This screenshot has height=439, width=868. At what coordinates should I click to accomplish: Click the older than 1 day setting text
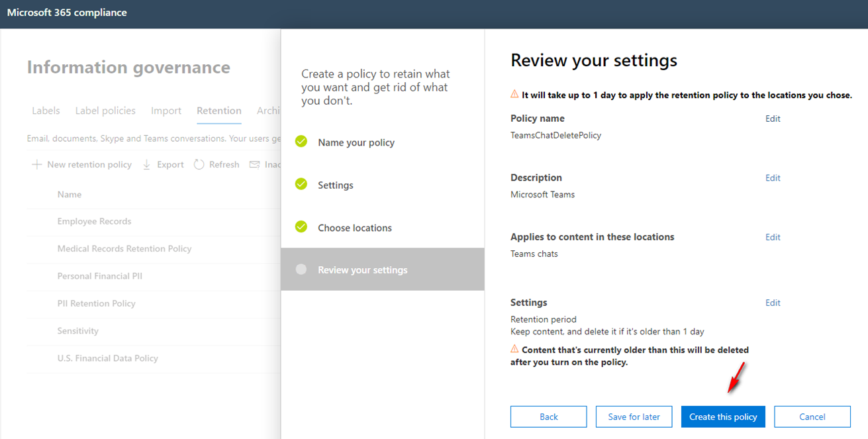(x=608, y=331)
